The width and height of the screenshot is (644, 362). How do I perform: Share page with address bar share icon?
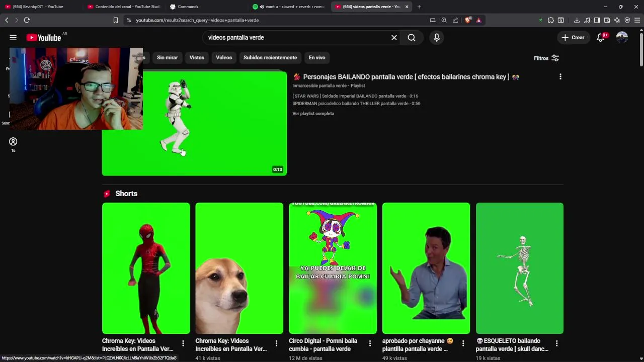click(x=455, y=20)
